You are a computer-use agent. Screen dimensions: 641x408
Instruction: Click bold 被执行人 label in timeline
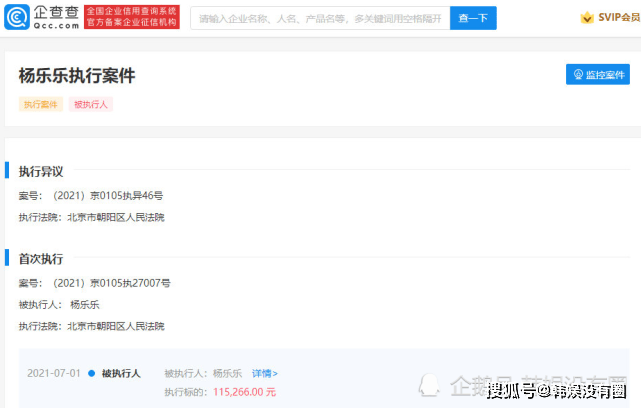[x=121, y=373]
